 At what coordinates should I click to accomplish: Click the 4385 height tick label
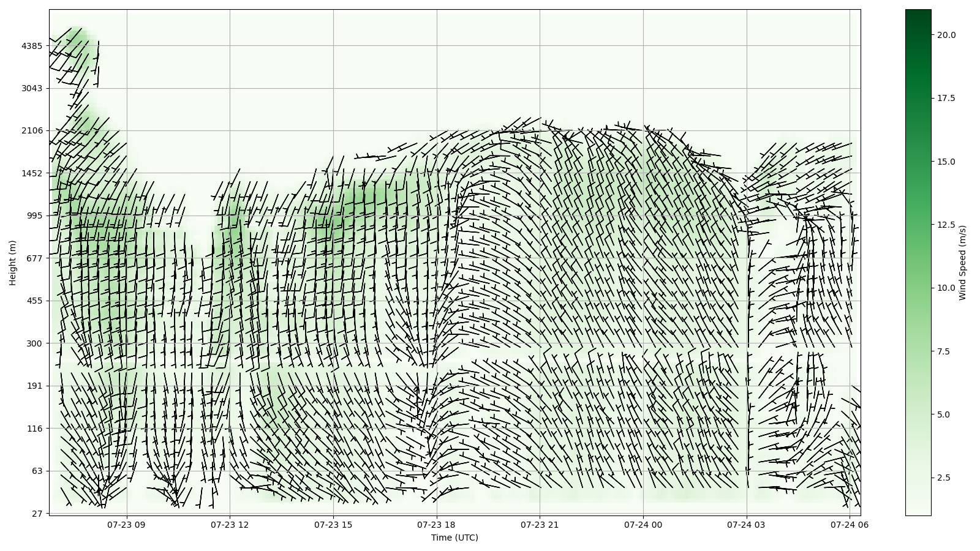coord(32,46)
